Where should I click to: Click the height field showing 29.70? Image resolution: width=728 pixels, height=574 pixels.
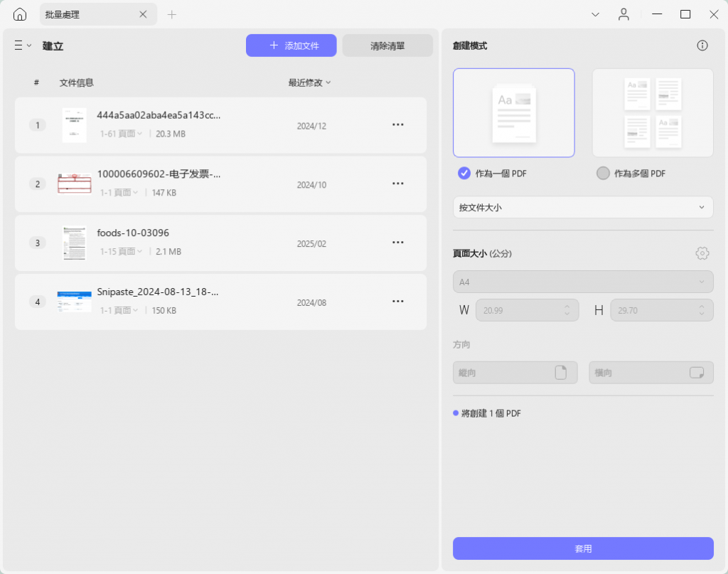pos(662,310)
